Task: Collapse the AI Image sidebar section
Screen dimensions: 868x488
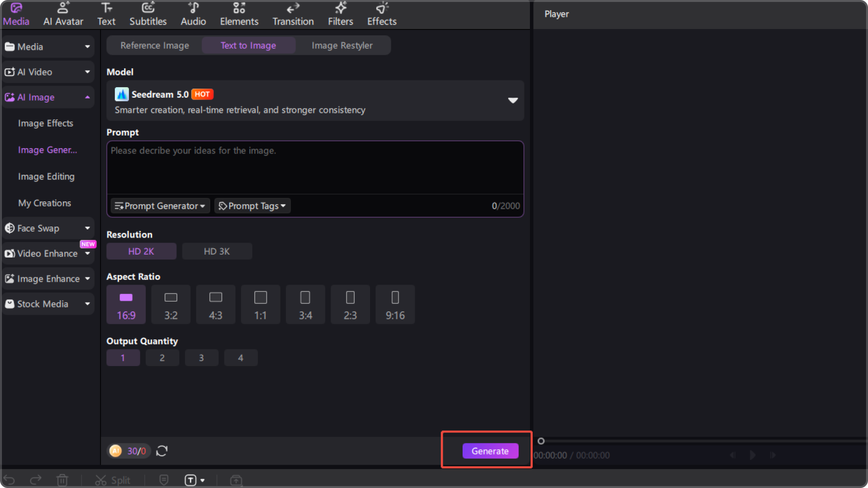Action: (47, 97)
